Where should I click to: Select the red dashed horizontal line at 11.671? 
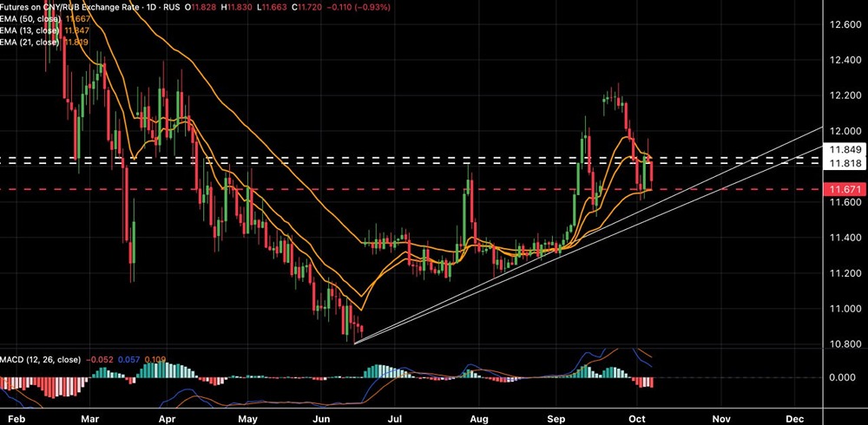[411, 189]
